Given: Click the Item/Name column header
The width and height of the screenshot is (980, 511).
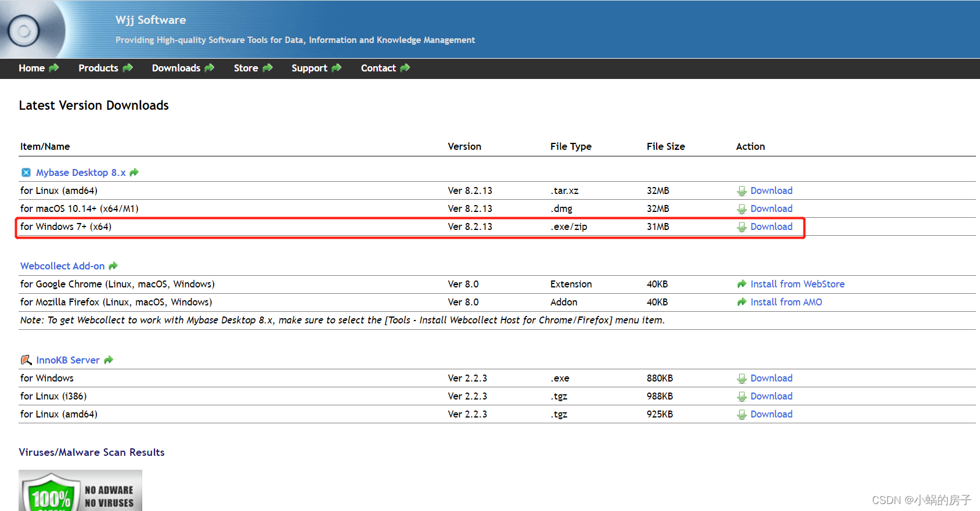Looking at the screenshot, I should (x=45, y=146).
